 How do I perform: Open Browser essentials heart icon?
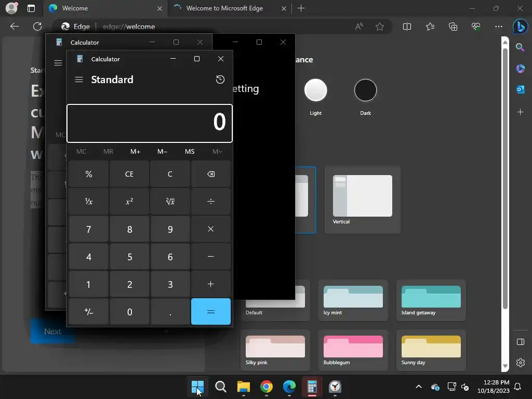(x=476, y=26)
